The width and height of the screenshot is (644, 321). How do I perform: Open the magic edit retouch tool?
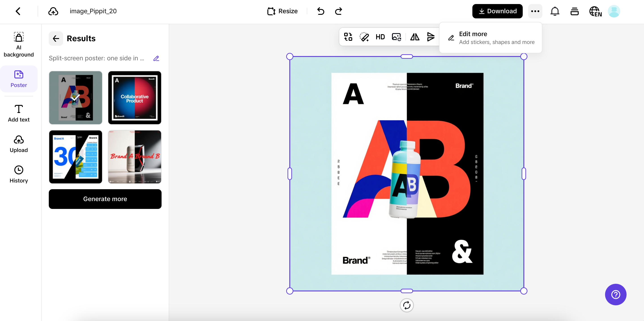pyautogui.click(x=364, y=37)
